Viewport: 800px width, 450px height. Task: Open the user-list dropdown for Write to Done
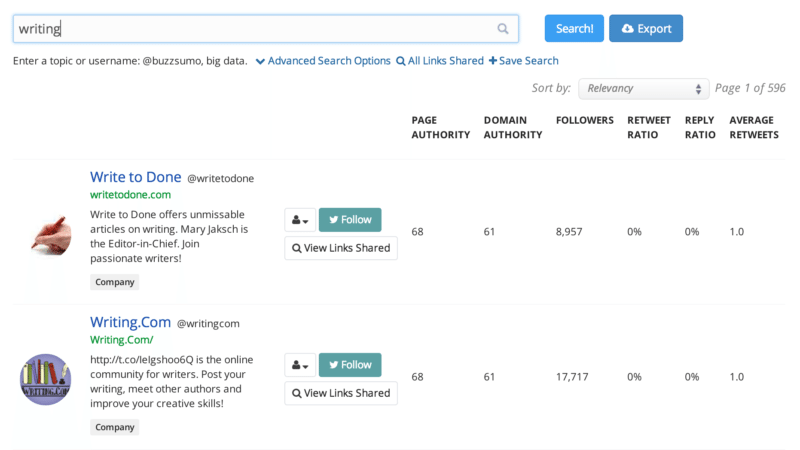[x=300, y=220]
